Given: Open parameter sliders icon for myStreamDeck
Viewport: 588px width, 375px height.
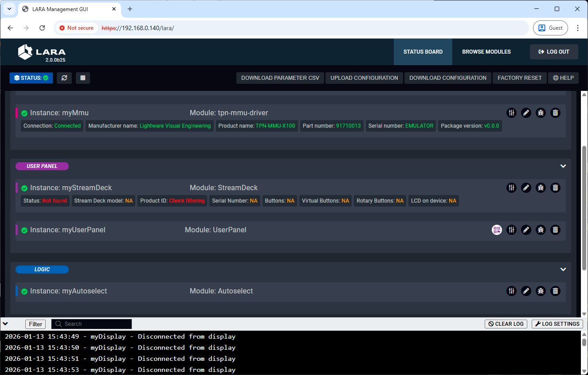Looking at the screenshot, I should (512, 187).
